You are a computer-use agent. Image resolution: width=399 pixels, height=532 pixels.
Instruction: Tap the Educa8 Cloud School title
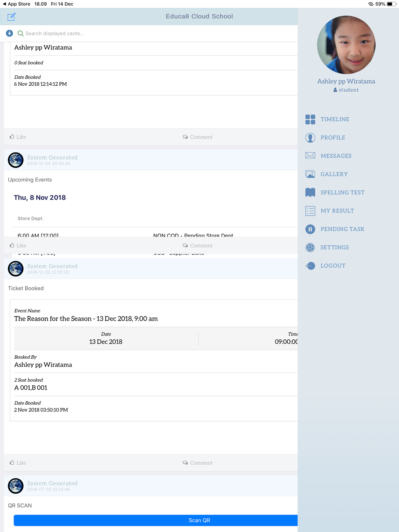point(199,16)
